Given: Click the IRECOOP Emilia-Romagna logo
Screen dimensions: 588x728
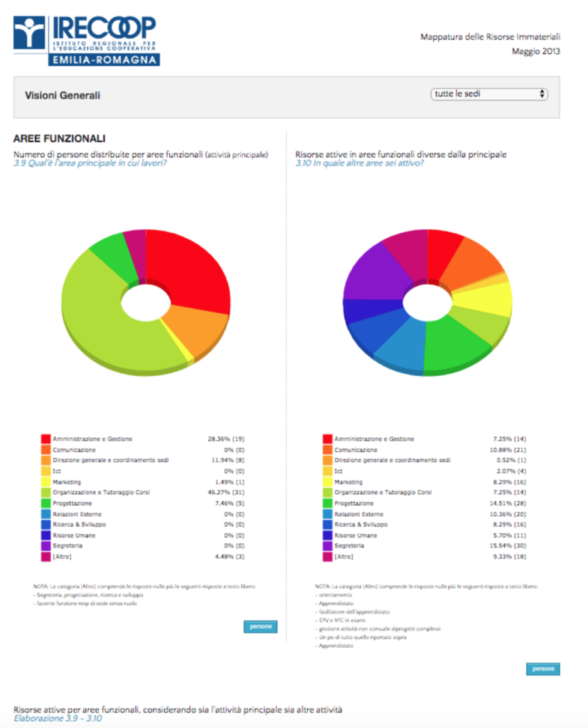Looking at the screenshot, I should click(x=86, y=41).
